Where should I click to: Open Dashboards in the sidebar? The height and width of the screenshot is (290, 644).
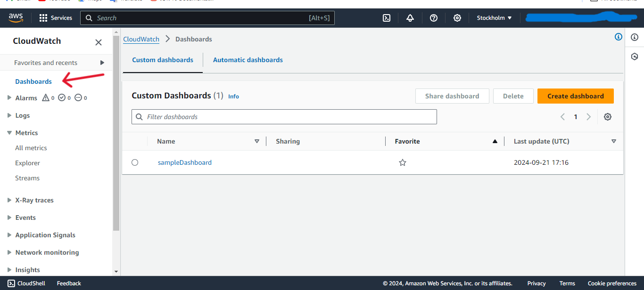[33, 81]
